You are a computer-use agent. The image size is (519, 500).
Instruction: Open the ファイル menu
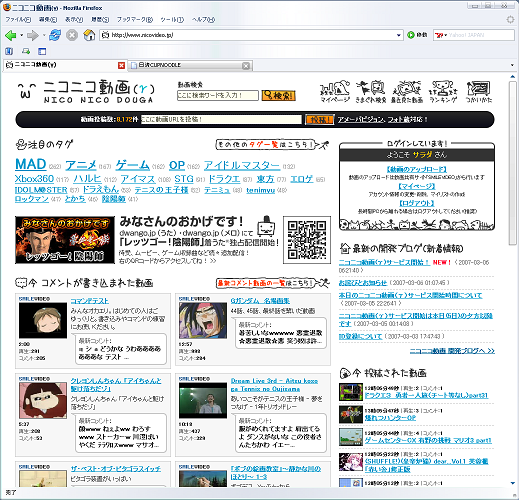[18, 20]
